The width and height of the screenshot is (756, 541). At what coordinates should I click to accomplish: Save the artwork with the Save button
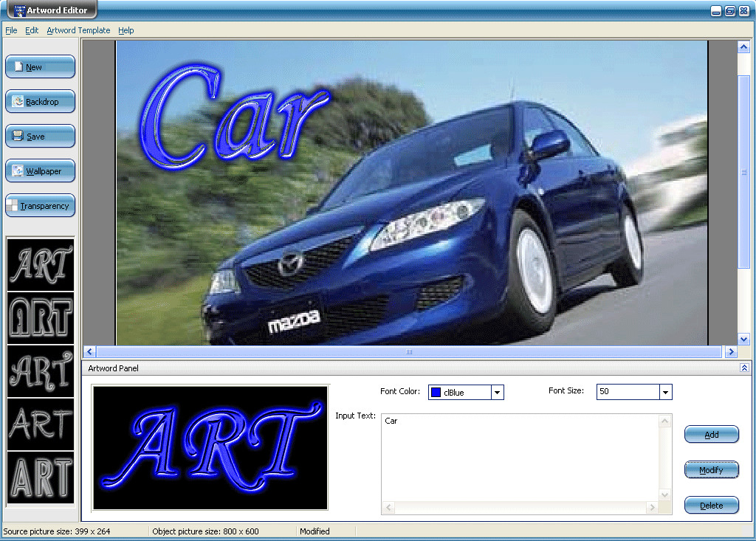[40, 136]
